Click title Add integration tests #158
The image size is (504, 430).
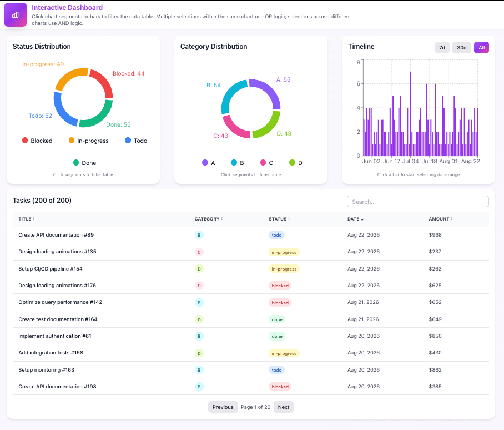(51, 352)
